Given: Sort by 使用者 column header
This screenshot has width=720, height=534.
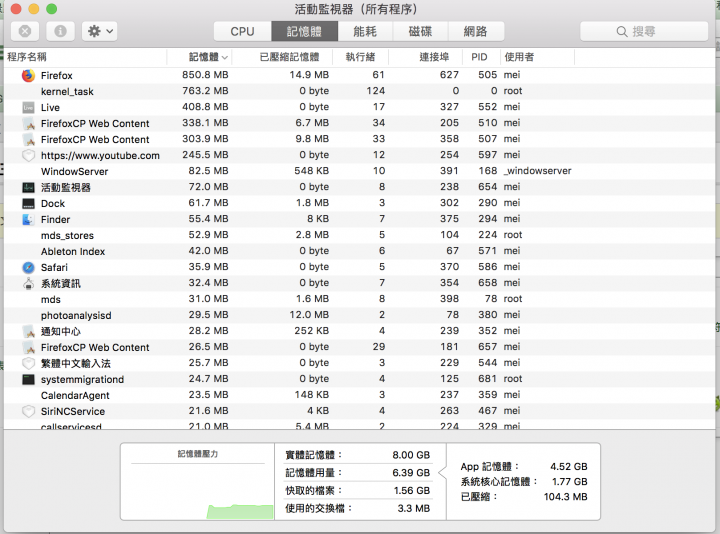Looking at the screenshot, I should tap(537, 57).
